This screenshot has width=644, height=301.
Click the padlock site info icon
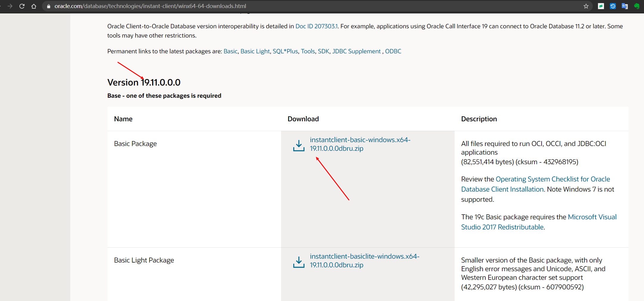click(x=49, y=6)
